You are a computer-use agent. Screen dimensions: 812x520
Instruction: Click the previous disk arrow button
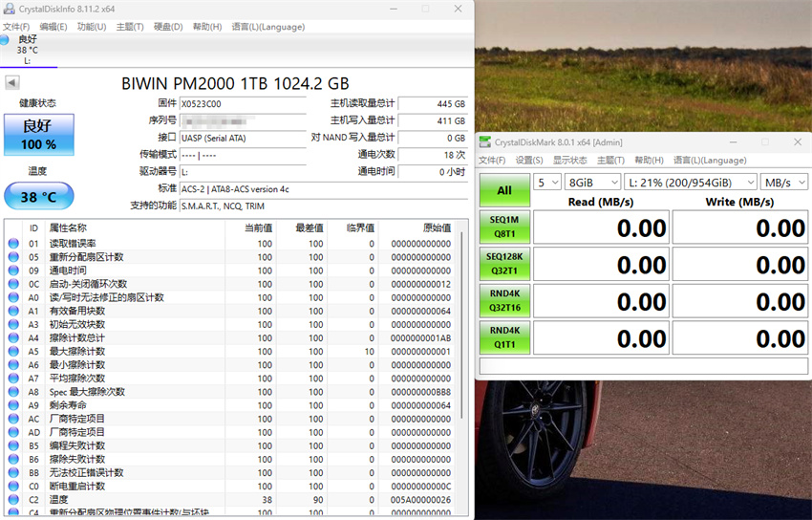12,82
